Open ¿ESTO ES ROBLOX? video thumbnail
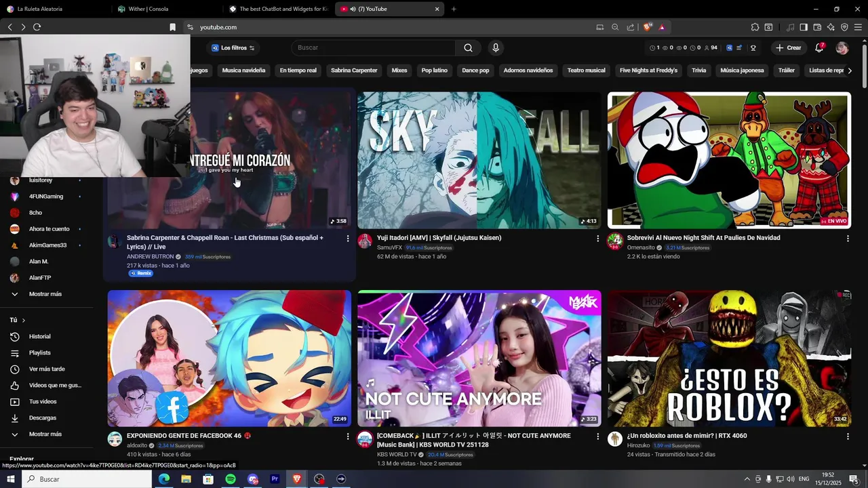The width and height of the screenshot is (868, 488). [729, 359]
